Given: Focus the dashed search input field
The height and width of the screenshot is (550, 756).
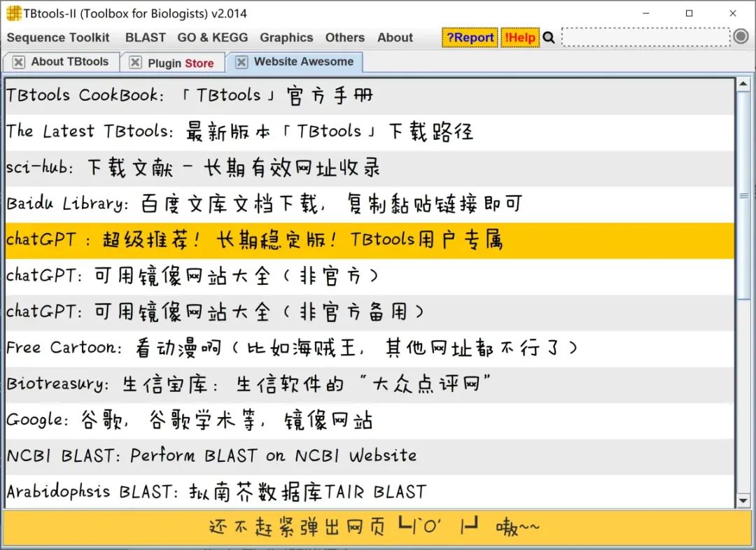Looking at the screenshot, I should (645, 37).
